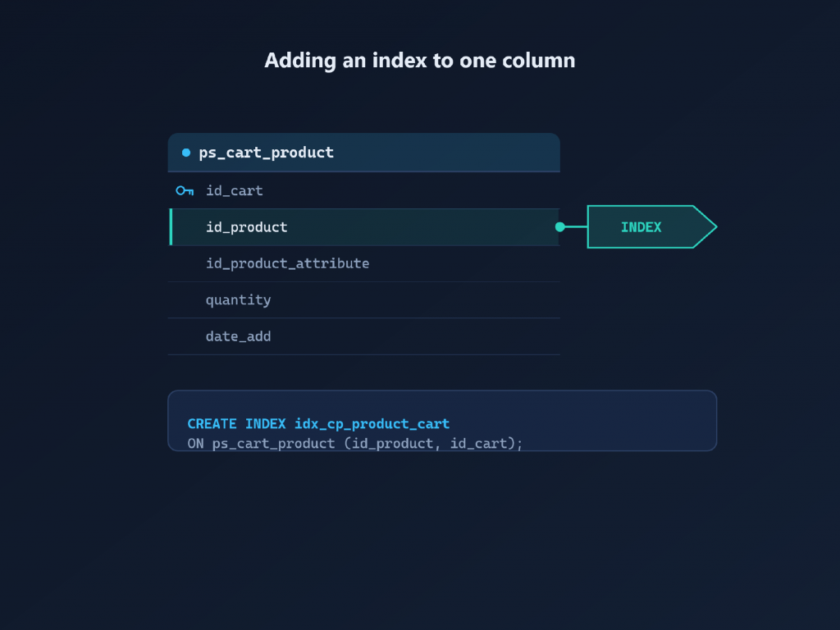840x630 pixels.
Task: Click the empty area below date_add row
Action: [x=363, y=372]
